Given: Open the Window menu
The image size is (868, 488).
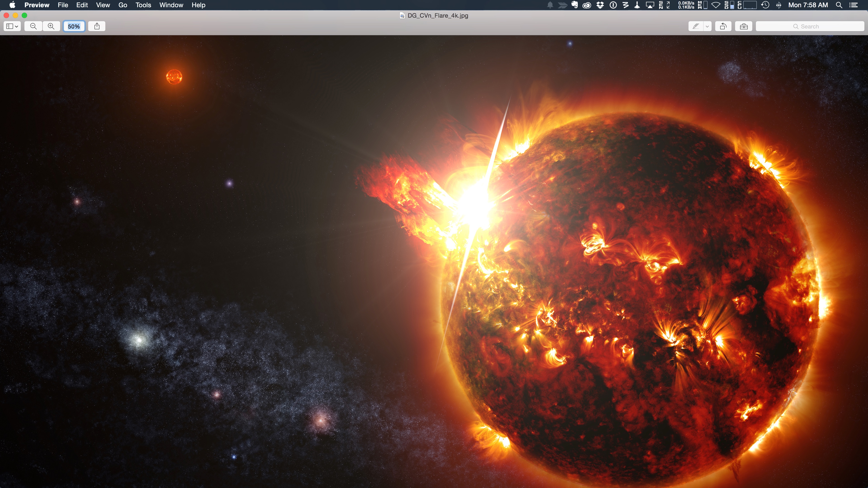Looking at the screenshot, I should tap(171, 5).
